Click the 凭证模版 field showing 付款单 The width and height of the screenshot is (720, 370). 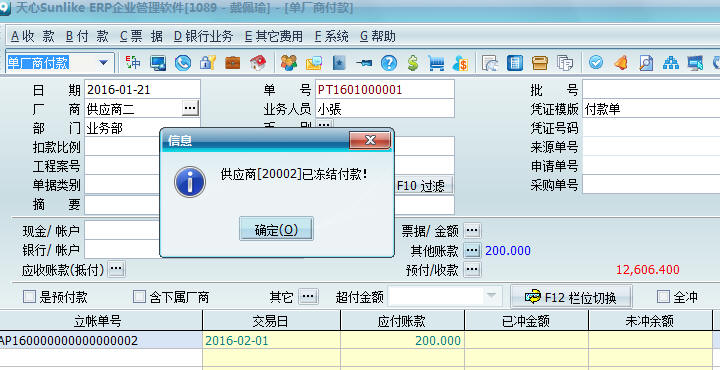pyautogui.click(x=651, y=109)
